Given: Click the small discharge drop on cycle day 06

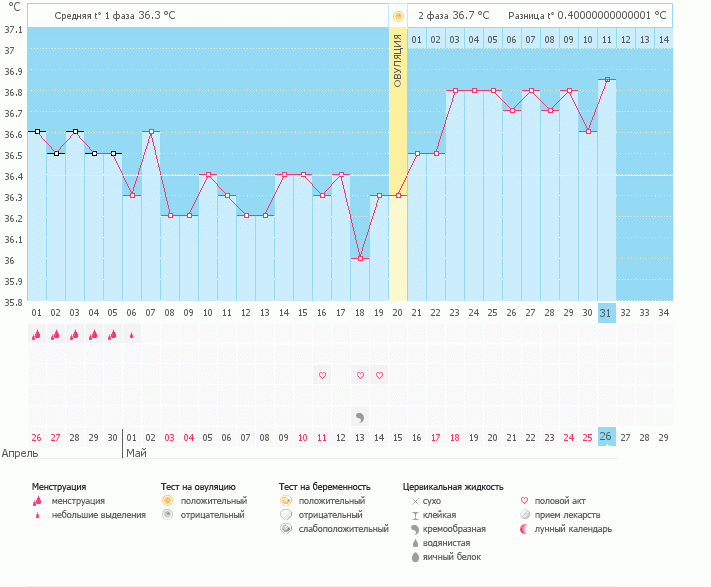Looking at the screenshot, I should (131, 336).
